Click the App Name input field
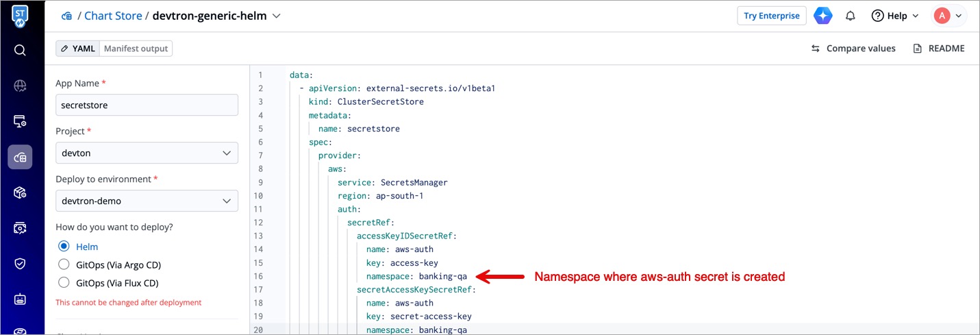The height and width of the screenshot is (335, 980). click(x=147, y=106)
